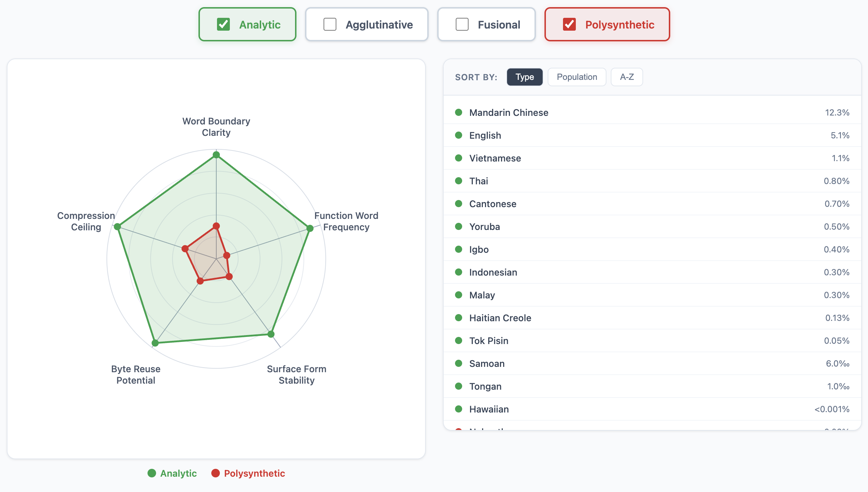Select Tok Pisin in the language list
The height and width of the screenshot is (492, 868).
[489, 340]
